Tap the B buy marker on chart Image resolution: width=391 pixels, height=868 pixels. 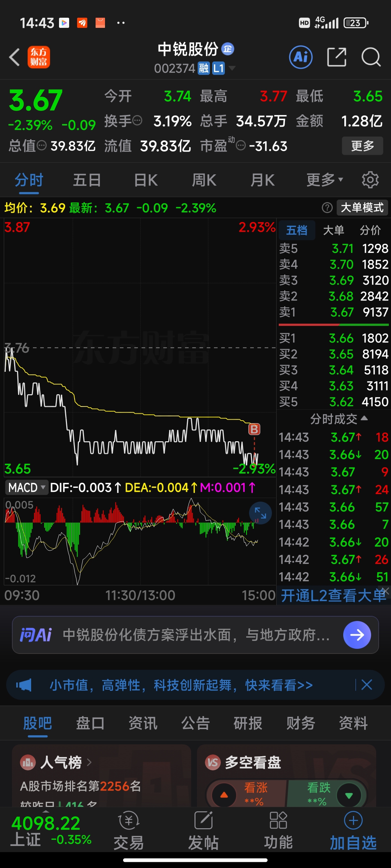pos(254,429)
